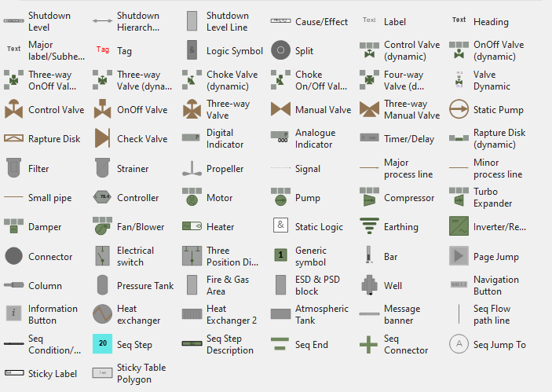Pick the Seq Connector plus icon
Image resolution: width=552 pixels, height=392 pixels.
point(368,344)
